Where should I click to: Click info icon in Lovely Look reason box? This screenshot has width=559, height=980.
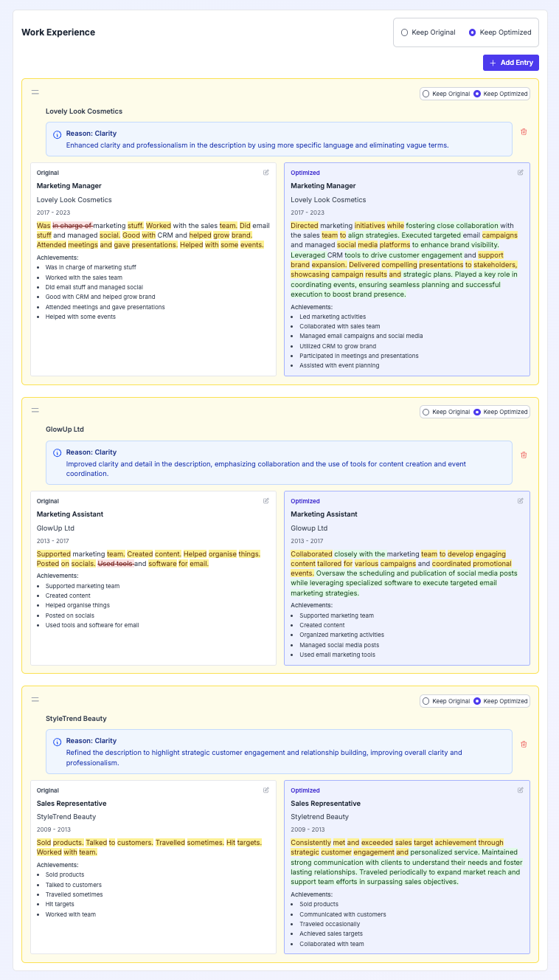coord(58,134)
